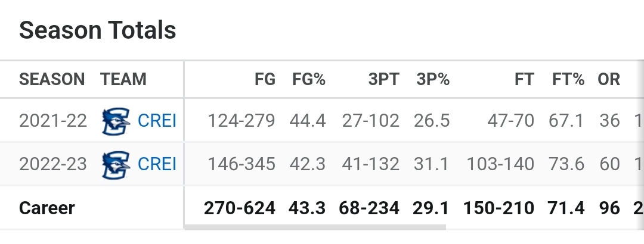Click the Season Totals heading
This screenshot has height=244, width=644.
coord(97,30)
